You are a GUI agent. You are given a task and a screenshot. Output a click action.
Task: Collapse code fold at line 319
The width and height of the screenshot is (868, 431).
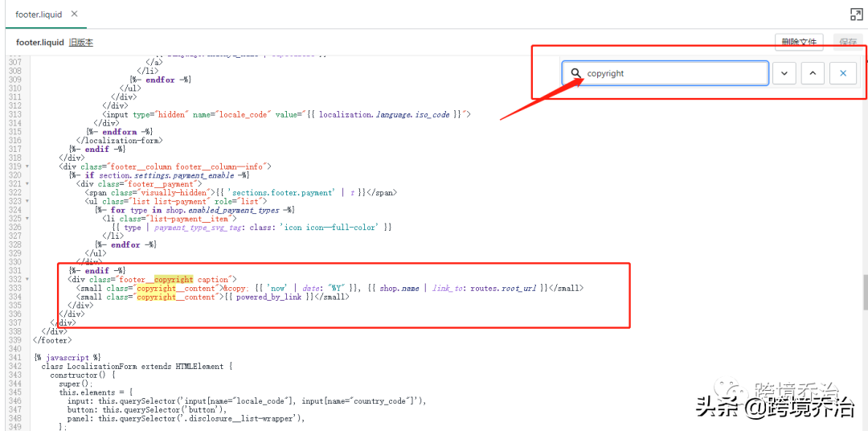coord(27,166)
